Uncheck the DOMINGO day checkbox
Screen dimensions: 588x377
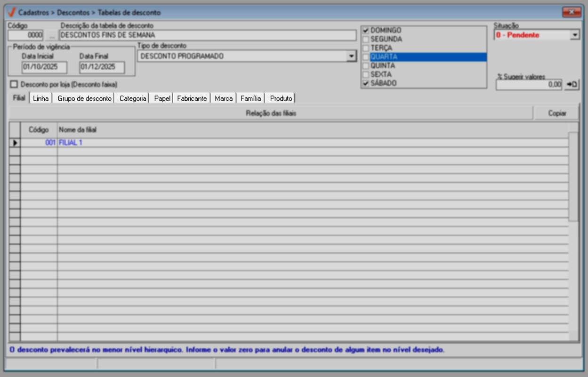(x=365, y=31)
